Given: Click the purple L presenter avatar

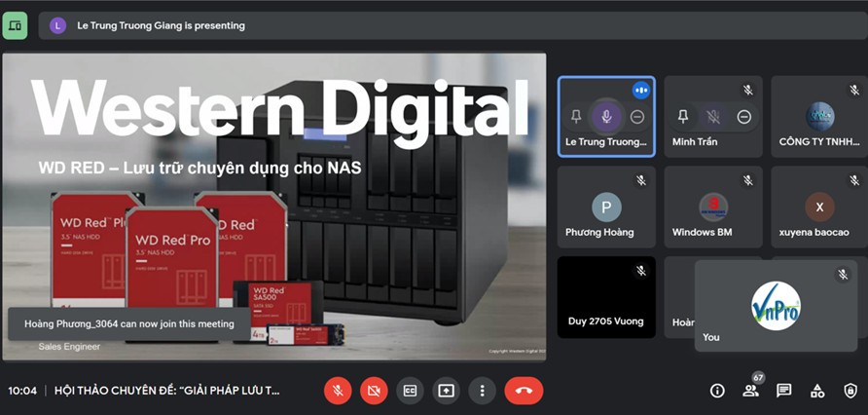Looking at the screenshot, I should coord(57,25).
